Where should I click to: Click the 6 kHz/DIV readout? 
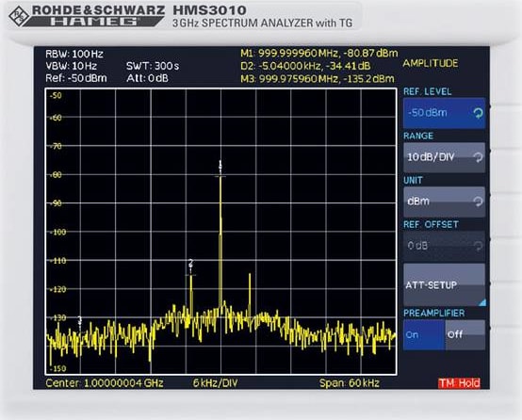(x=216, y=383)
